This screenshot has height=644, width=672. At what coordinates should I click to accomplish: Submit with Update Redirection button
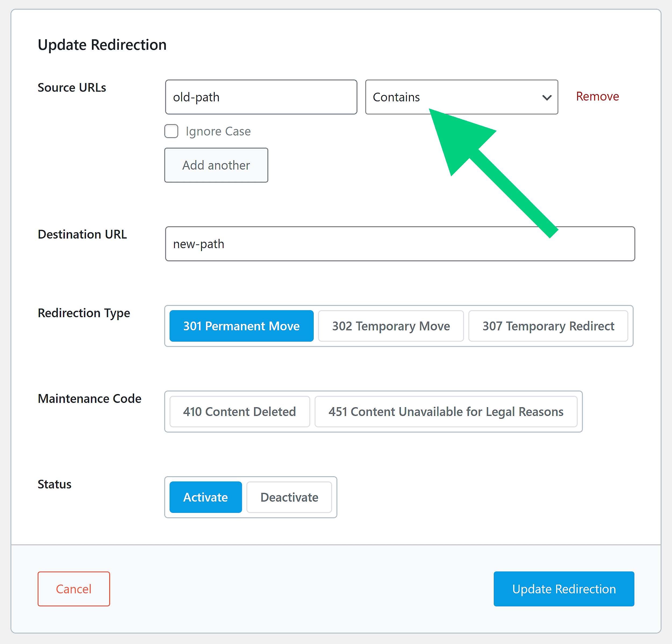[564, 589]
